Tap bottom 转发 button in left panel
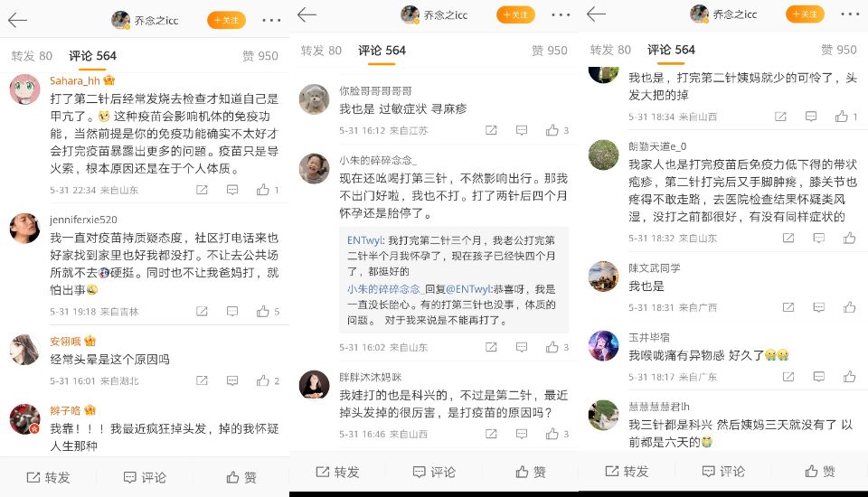 tap(48, 477)
